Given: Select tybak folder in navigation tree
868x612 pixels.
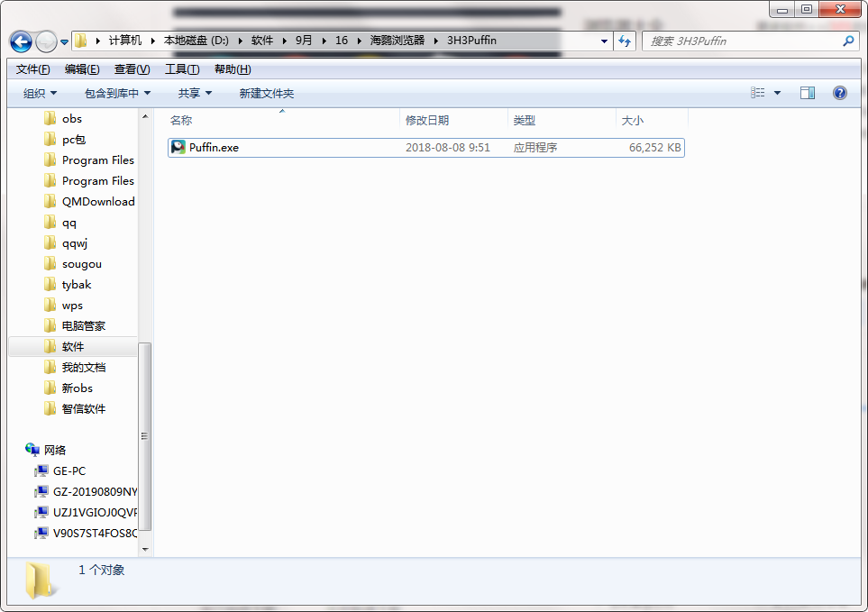Looking at the screenshot, I should (77, 285).
